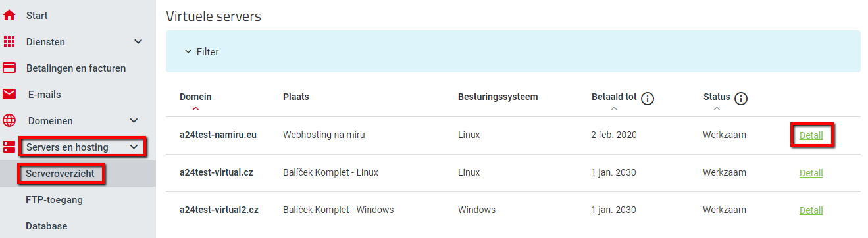
Task: Click the Domeinen globe icon
Action: (x=9, y=121)
